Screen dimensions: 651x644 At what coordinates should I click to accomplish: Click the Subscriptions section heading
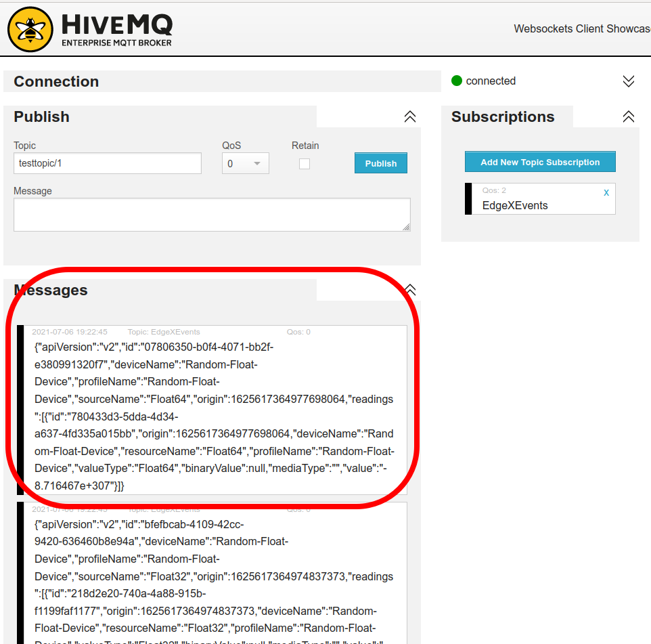click(x=503, y=116)
